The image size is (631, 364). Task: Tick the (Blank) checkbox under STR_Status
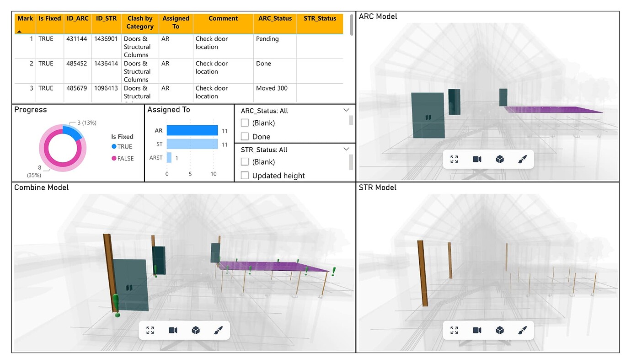click(245, 161)
